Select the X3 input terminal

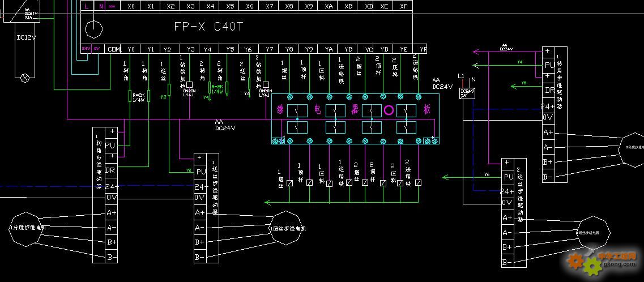(190, 6)
